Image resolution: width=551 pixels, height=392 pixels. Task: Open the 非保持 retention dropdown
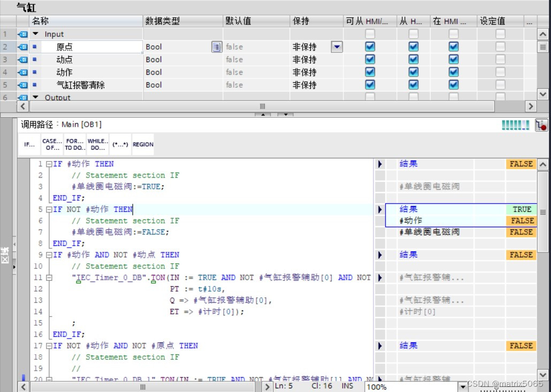click(336, 47)
